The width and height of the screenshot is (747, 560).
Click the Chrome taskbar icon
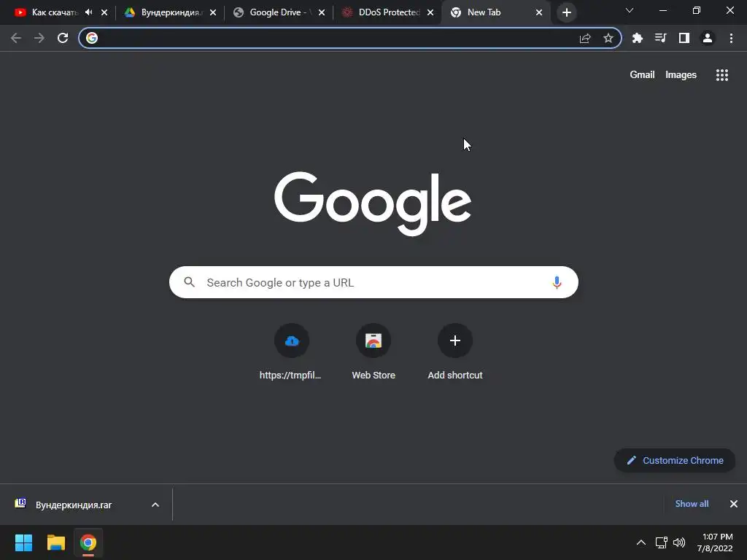click(88, 542)
